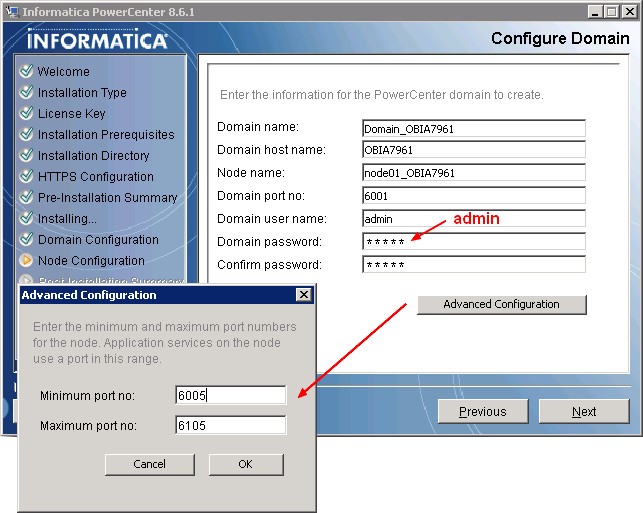The width and height of the screenshot is (643, 513).
Task: Click the License Key checkmark icon
Action: click(x=26, y=113)
